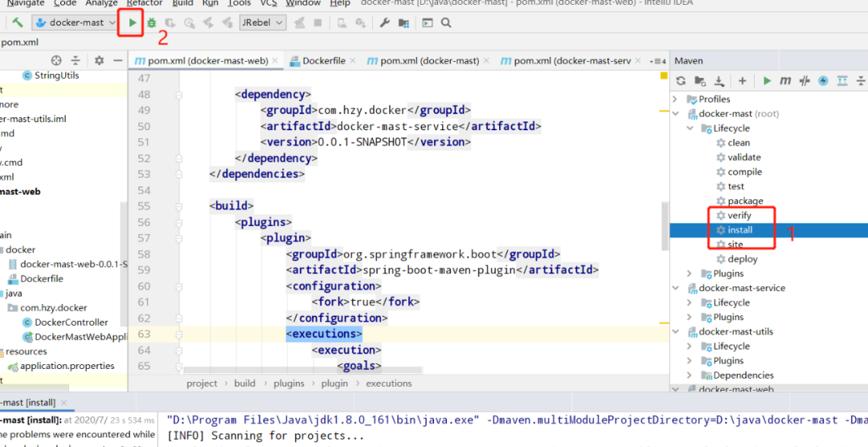Open the Analyze menu
The height and width of the screenshot is (447, 868).
[x=101, y=3]
